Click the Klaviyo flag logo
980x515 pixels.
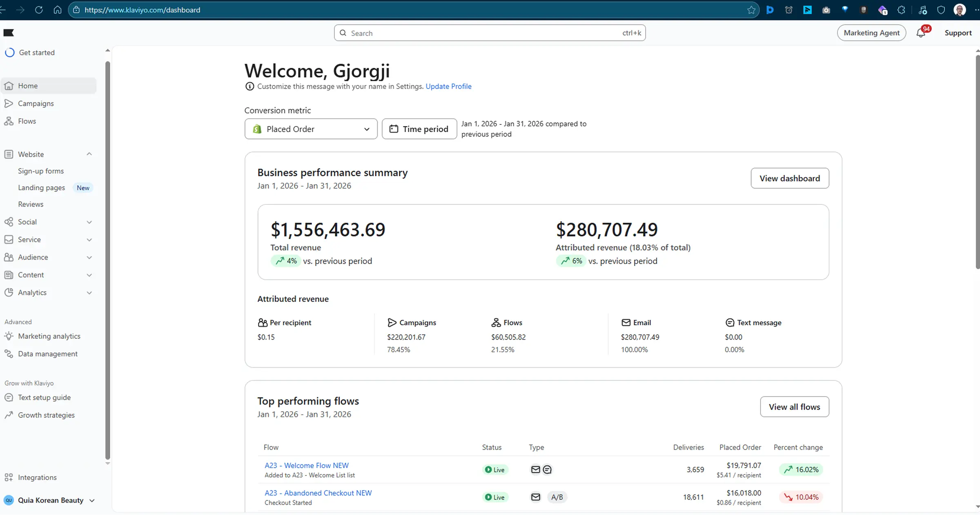[9, 33]
